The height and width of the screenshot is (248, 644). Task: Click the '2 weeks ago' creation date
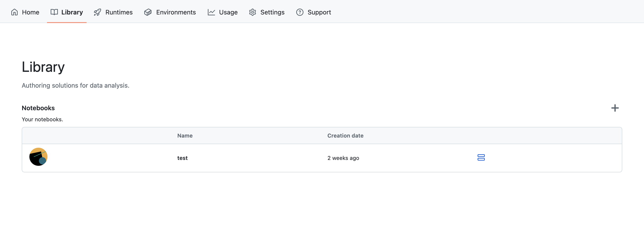343,158
